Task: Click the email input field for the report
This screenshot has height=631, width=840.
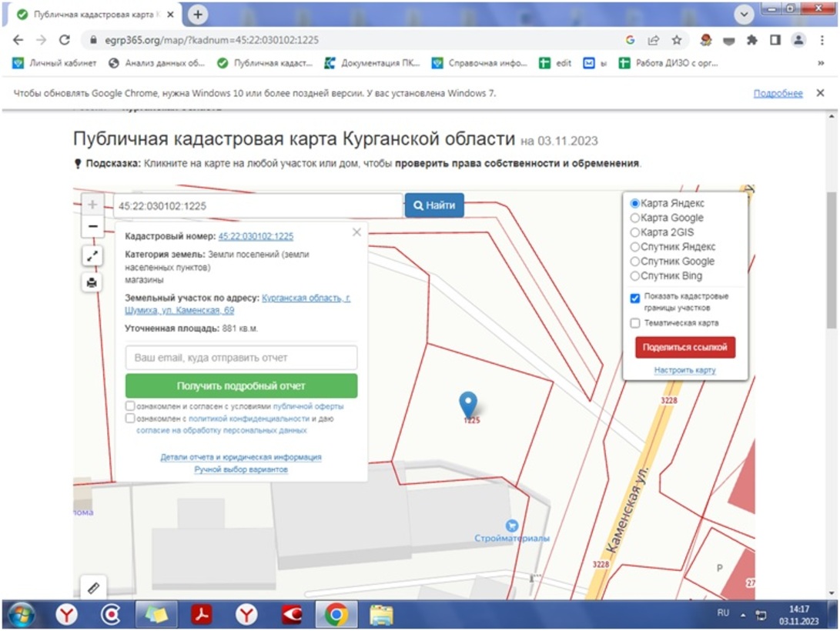Action: pos(241,358)
